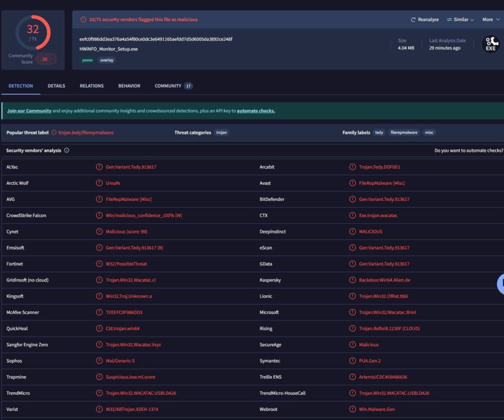Open the Similar dropdown chevron
Viewport: 504px width, 420px height.
click(x=472, y=20)
